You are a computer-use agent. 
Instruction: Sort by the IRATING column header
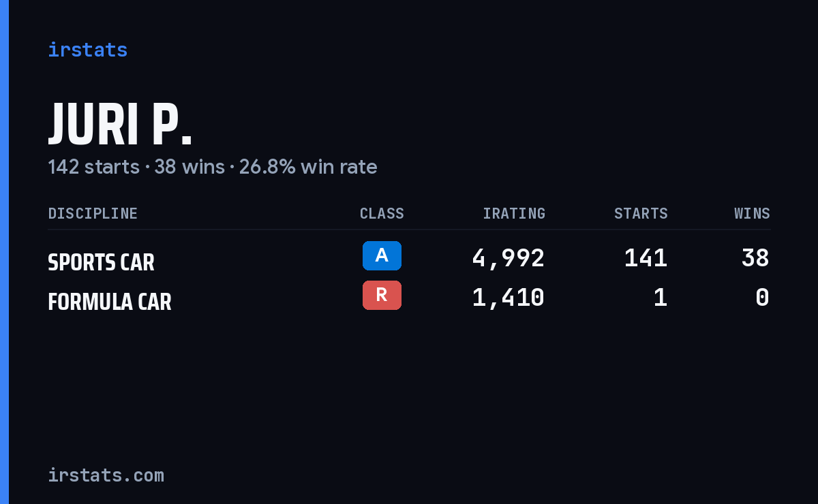pyautogui.click(x=514, y=214)
